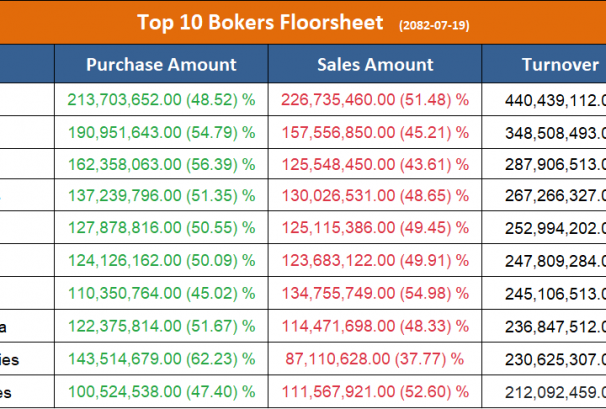Select sales amount 134,755,749.00 cell
Screen dimensions: 606x409
375,294
